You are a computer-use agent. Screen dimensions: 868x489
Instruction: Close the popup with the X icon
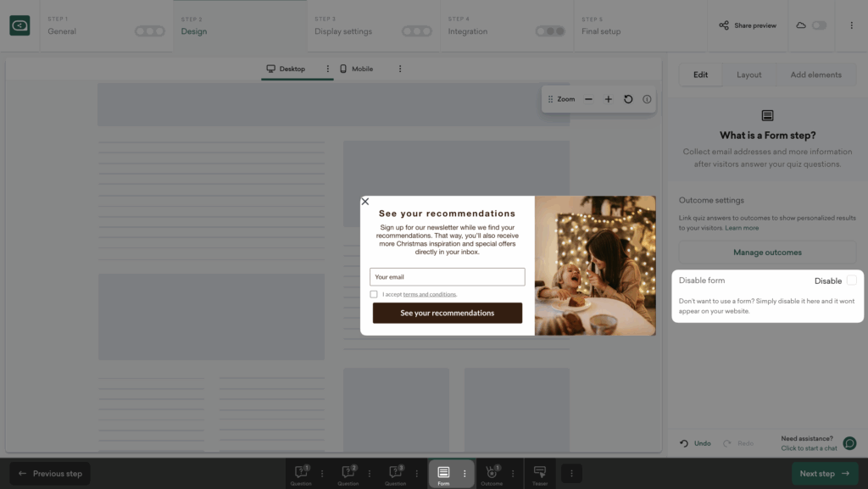pos(365,202)
